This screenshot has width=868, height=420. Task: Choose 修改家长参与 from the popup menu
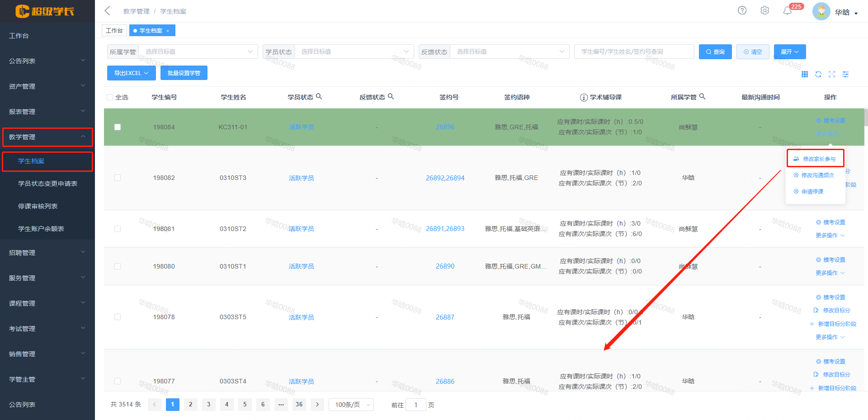[x=816, y=159]
